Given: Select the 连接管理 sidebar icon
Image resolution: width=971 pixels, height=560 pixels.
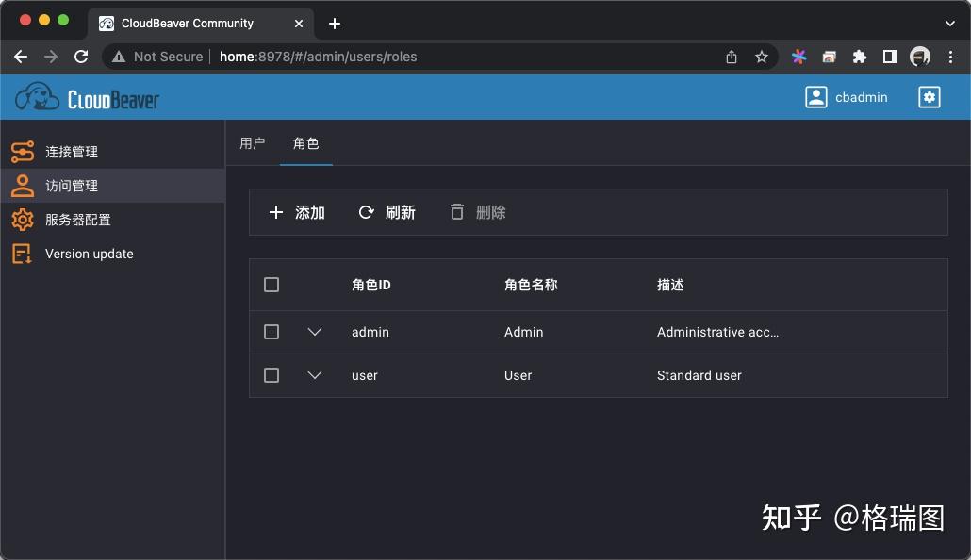Looking at the screenshot, I should (23, 151).
